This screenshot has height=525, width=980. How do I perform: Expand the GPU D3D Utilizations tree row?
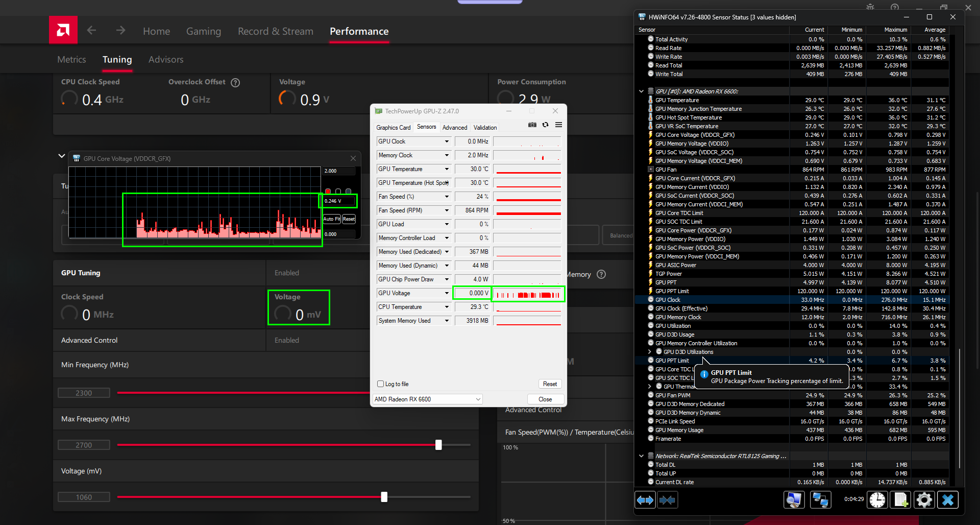[650, 352]
